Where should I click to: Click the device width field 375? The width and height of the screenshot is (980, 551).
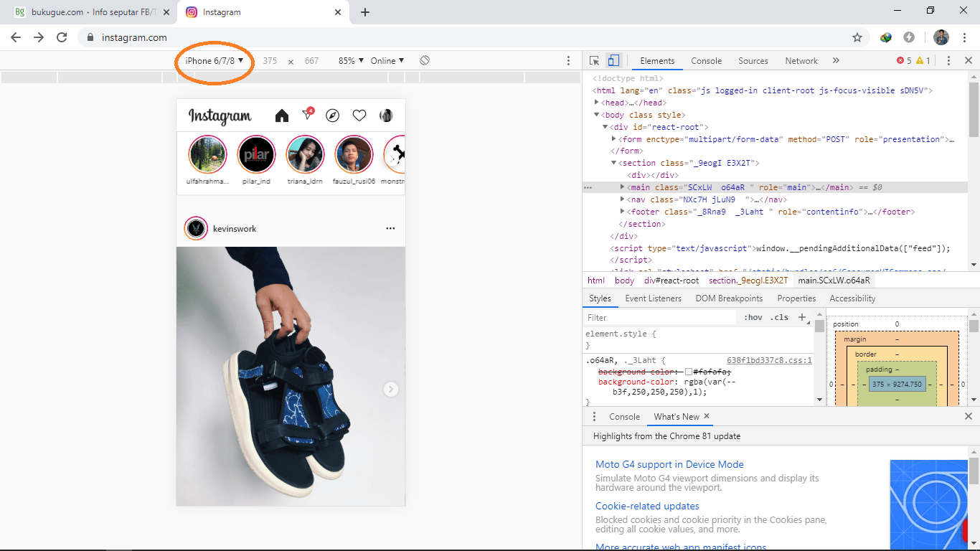(x=270, y=61)
